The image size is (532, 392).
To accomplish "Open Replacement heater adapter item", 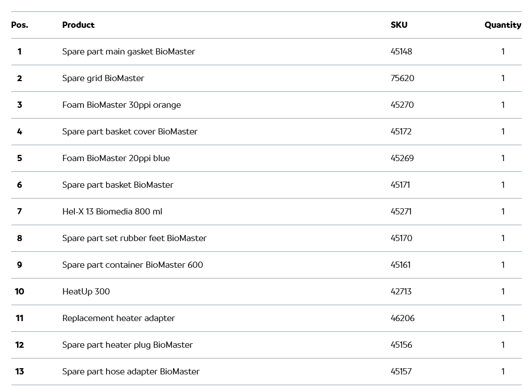I will click(118, 318).
